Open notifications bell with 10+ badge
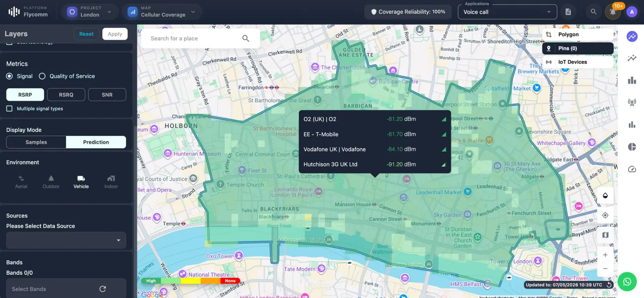This screenshot has height=298, width=644. [x=613, y=12]
